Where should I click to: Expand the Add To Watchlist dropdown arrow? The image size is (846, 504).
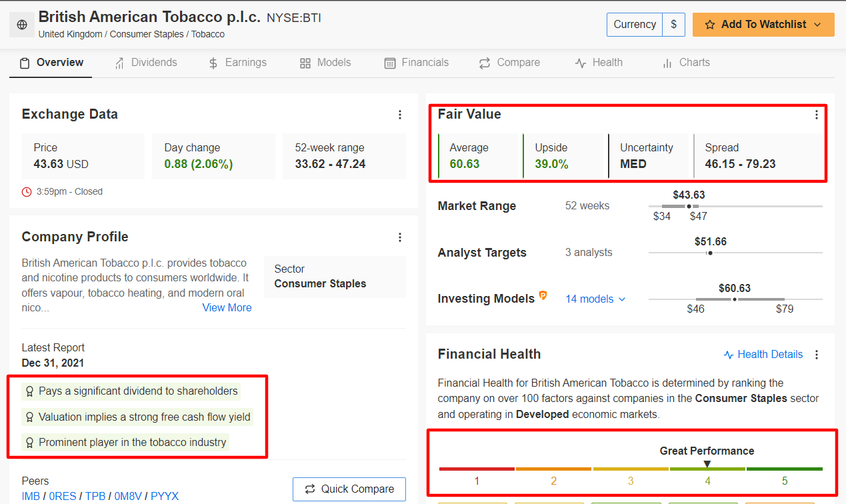coord(817,25)
